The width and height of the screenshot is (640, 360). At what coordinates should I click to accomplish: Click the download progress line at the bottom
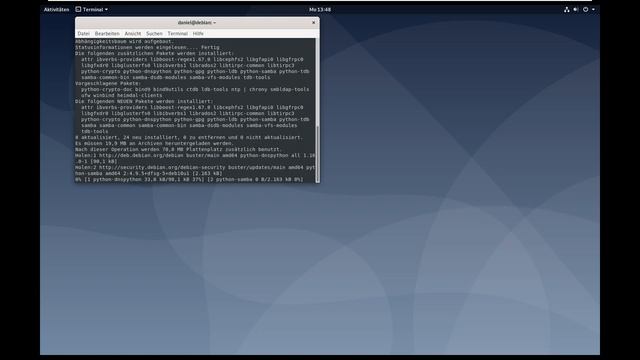[x=189, y=179]
